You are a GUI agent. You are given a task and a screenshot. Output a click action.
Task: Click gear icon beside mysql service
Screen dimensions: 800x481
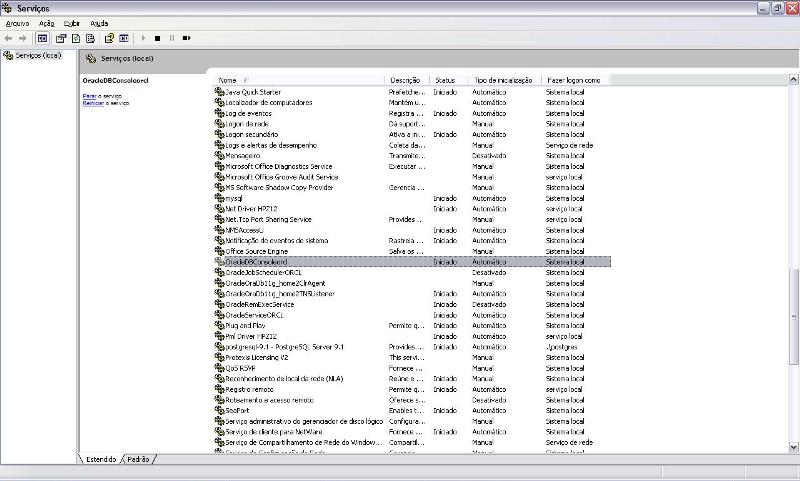click(219, 198)
